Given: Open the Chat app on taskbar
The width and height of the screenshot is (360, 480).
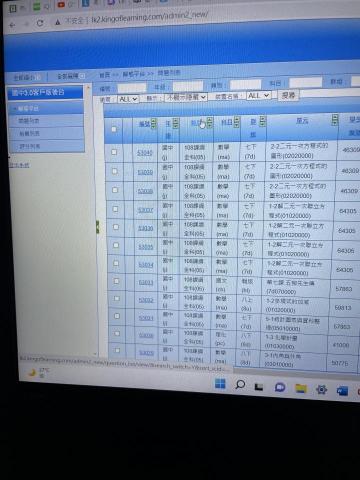Looking at the screenshot, I should click(x=280, y=387).
